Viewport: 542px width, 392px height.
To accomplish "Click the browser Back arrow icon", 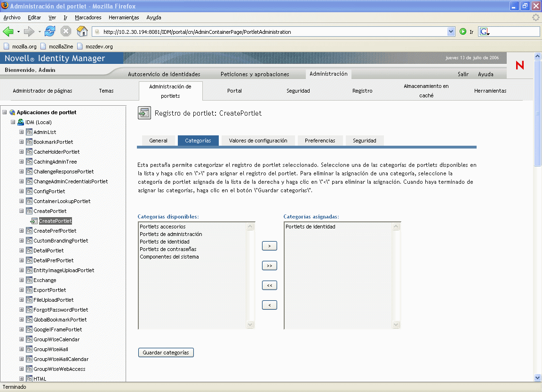I will coord(8,31).
